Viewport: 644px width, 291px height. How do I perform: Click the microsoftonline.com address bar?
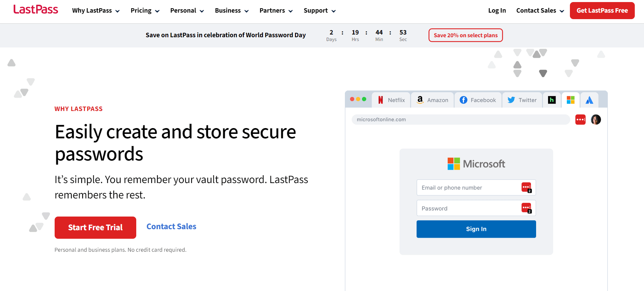(x=461, y=120)
